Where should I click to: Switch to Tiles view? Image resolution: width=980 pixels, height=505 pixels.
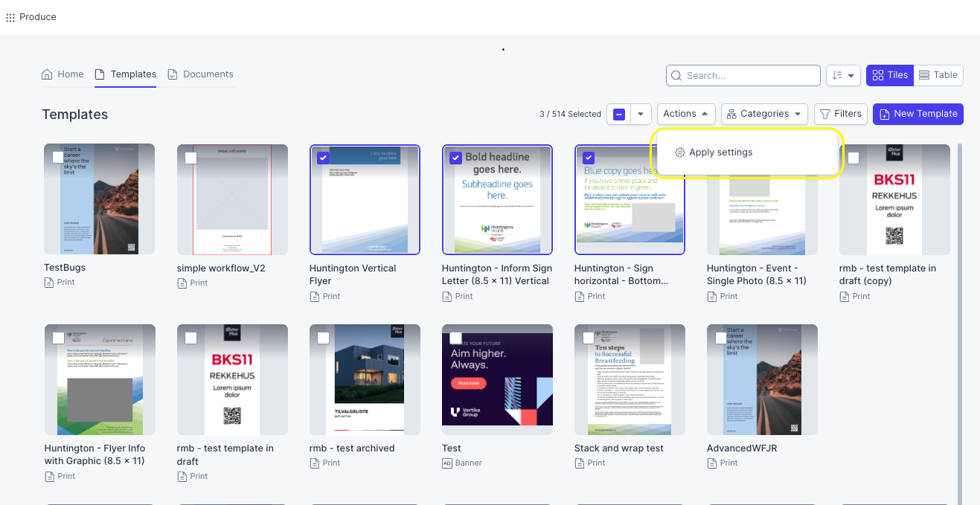click(890, 75)
